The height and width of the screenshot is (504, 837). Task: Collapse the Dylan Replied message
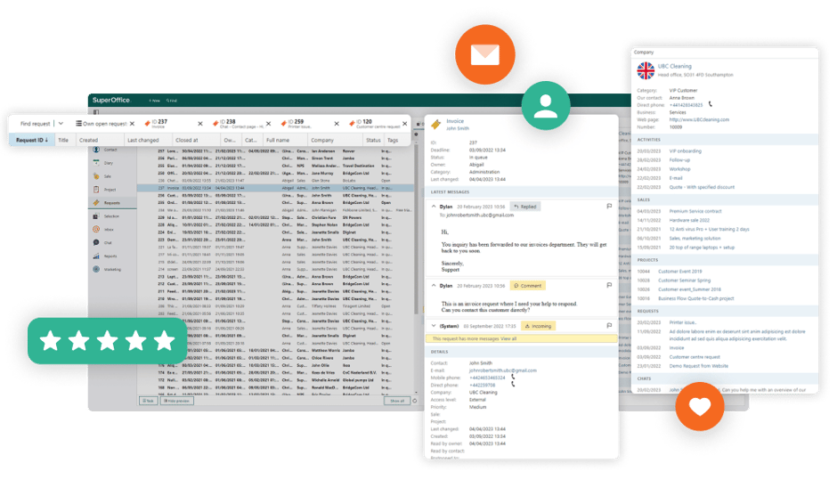434,206
